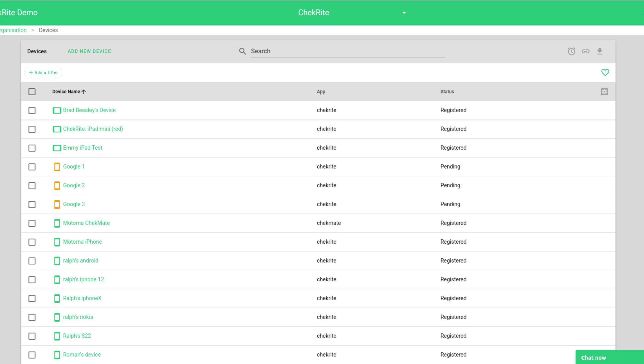Tick checkbox for ralph's android

point(32,261)
